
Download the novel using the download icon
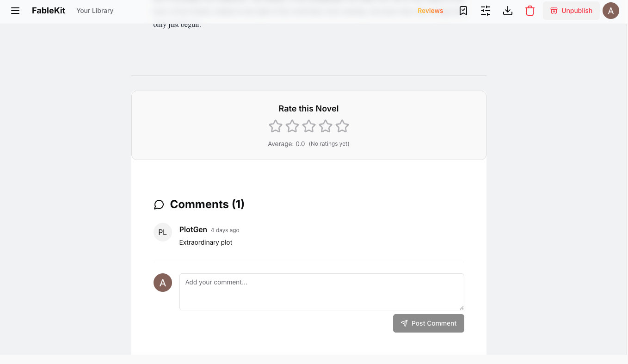pyautogui.click(x=507, y=11)
